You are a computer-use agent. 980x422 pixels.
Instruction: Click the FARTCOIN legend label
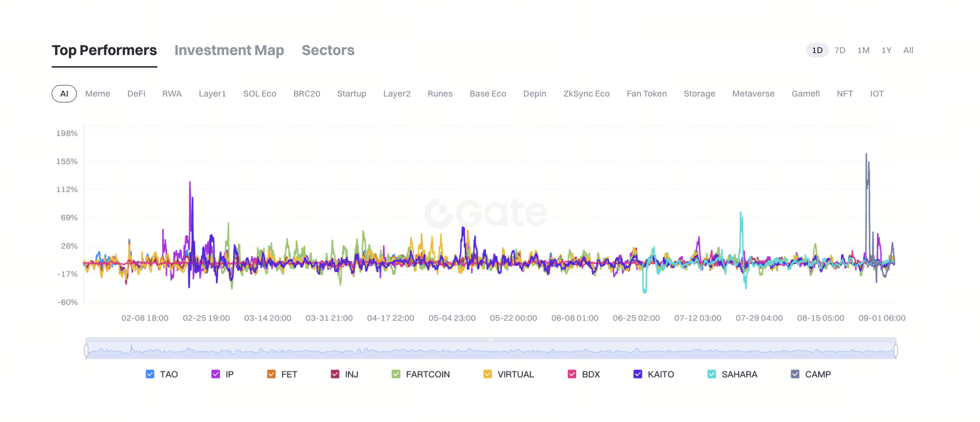click(428, 374)
